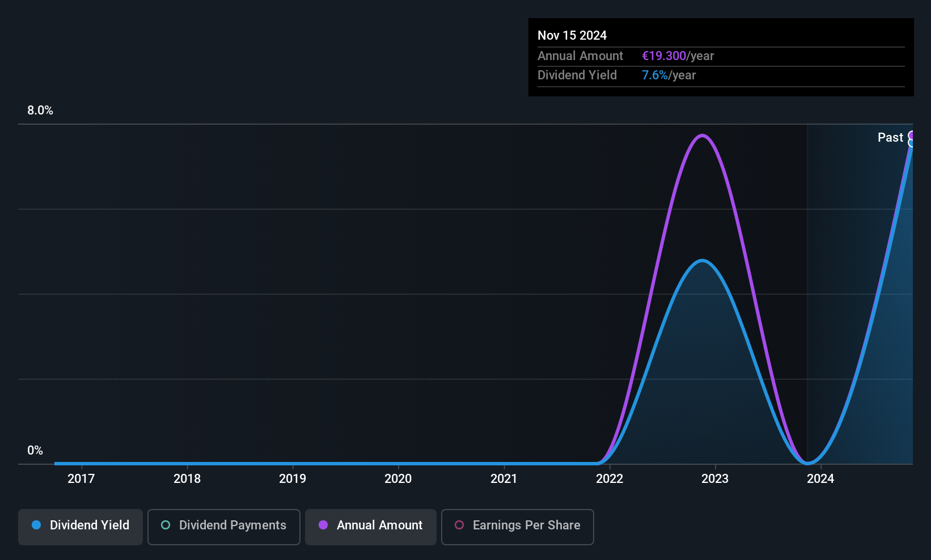931x560 pixels.
Task: Click the 2024 year axis label
Action: click(x=820, y=479)
